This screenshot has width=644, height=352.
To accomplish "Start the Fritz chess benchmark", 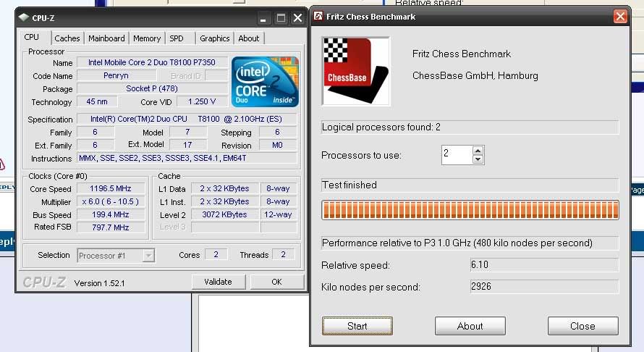I will pyautogui.click(x=357, y=326).
